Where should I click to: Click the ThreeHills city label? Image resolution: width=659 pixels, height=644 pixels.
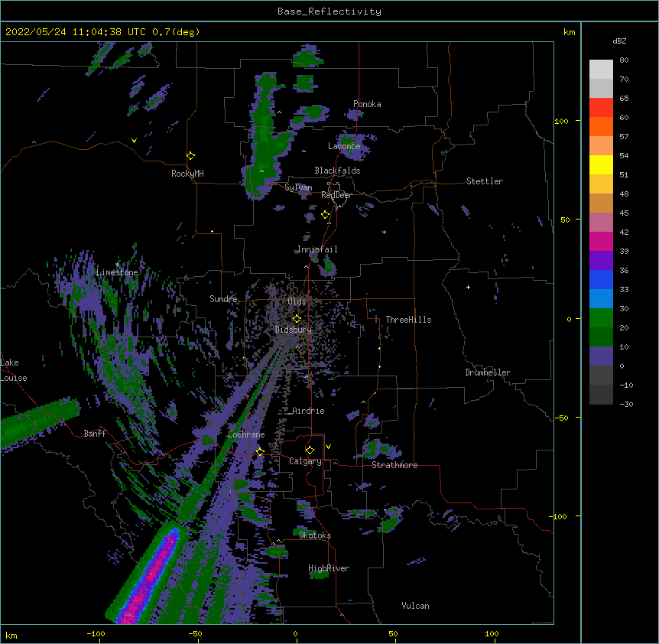click(408, 320)
